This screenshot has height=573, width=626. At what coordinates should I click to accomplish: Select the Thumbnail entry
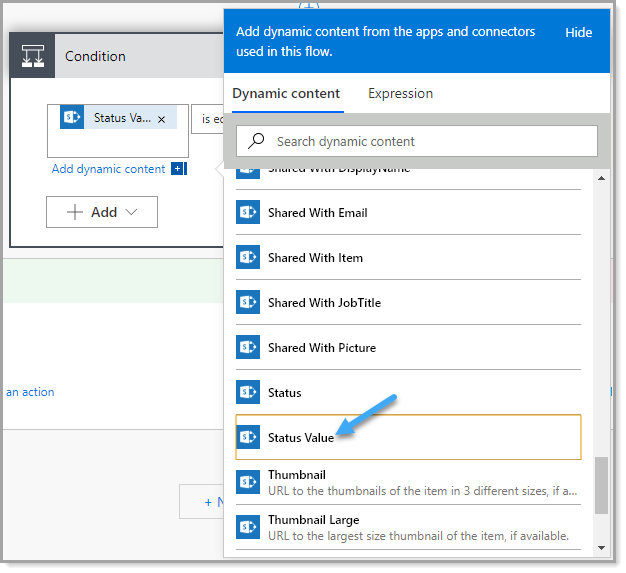coord(408,482)
